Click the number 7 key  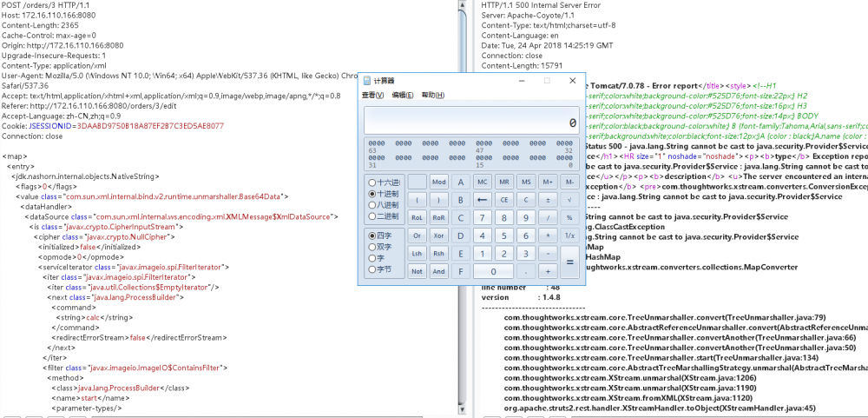pos(482,218)
